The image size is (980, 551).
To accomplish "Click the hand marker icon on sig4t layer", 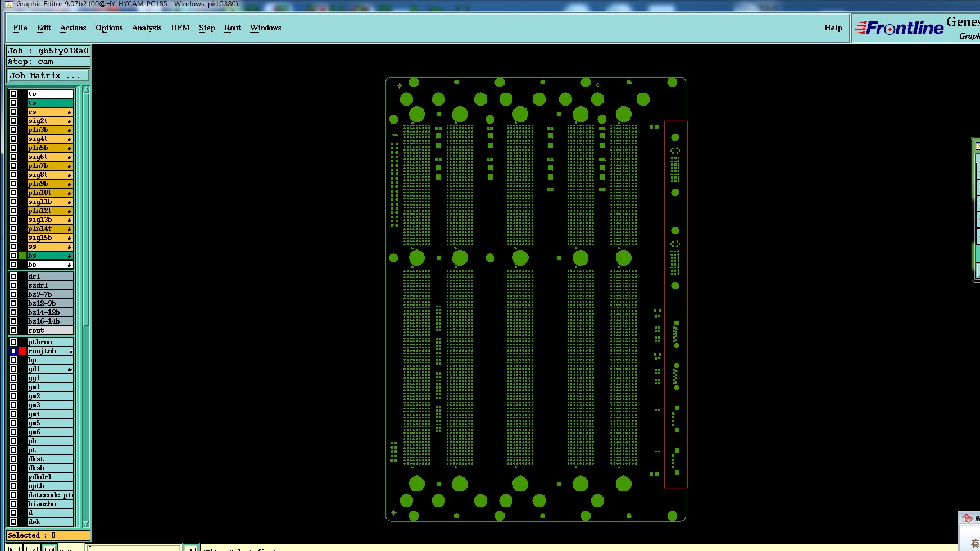I will tap(70, 139).
